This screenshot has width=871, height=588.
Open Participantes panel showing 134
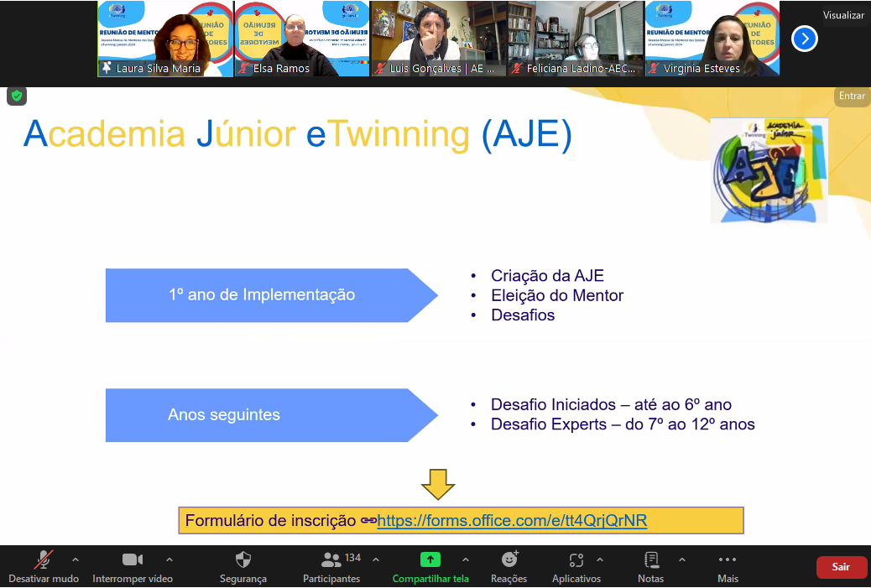pyautogui.click(x=331, y=567)
